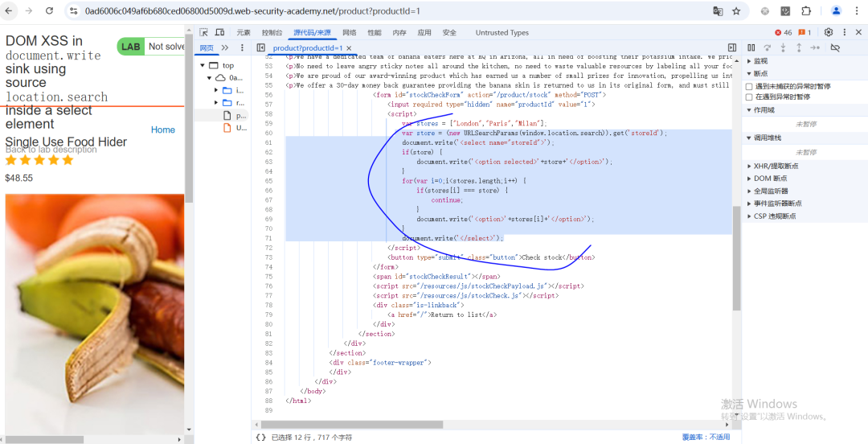Open the Google Translate page icon

[718, 11]
